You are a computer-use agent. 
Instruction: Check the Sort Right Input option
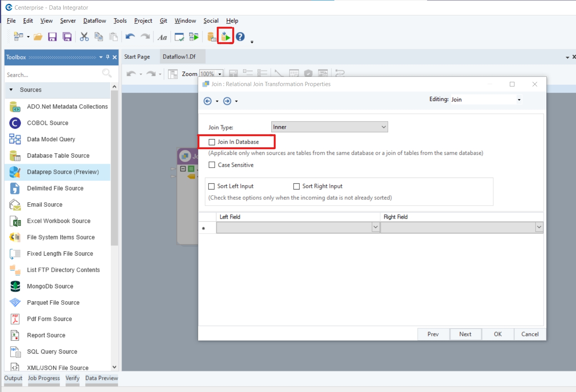pyautogui.click(x=296, y=186)
